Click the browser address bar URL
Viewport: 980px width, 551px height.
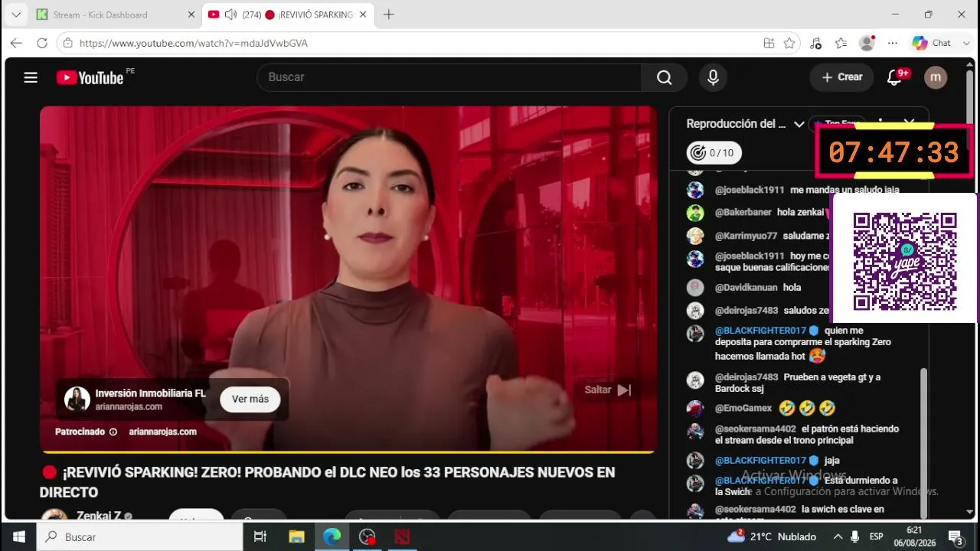(194, 43)
